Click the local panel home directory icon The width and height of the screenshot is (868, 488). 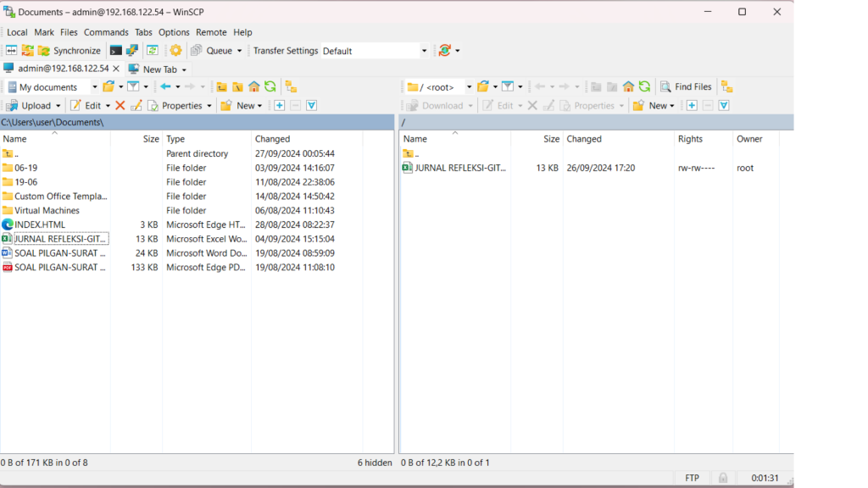point(253,86)
